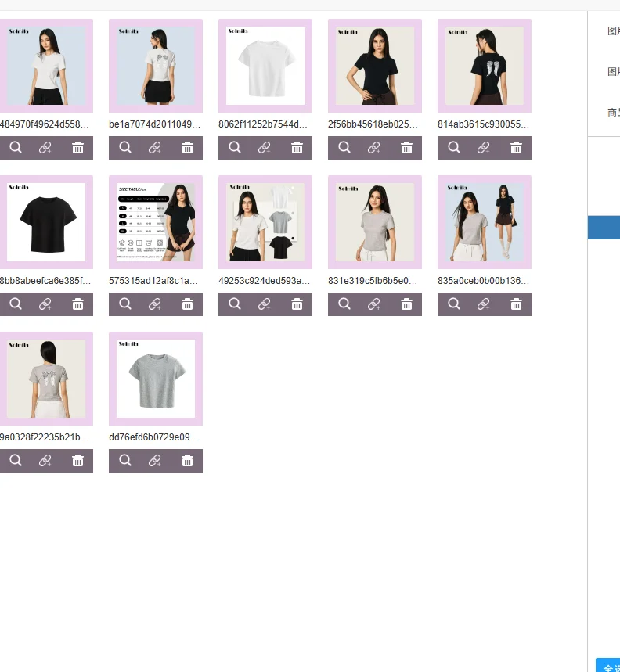The image size is (620, 672).
Task: Copy link for image 484970f49624d558
Action: [x=45, y=148]
